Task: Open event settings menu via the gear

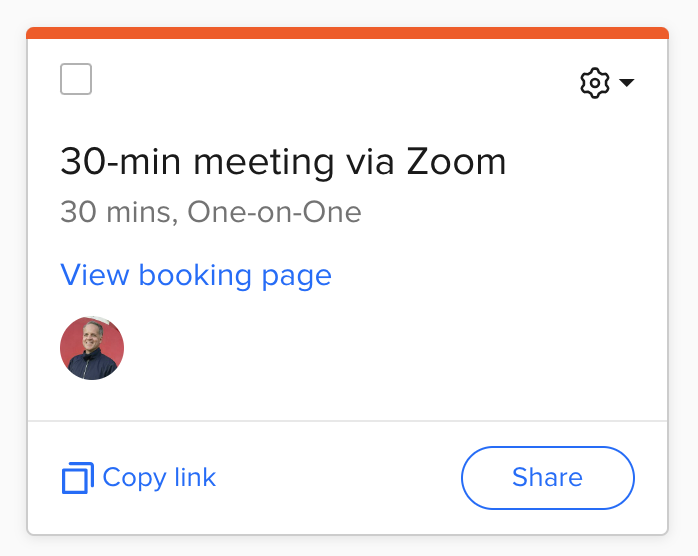Action: pyautogui.click(x=594, y=83)
